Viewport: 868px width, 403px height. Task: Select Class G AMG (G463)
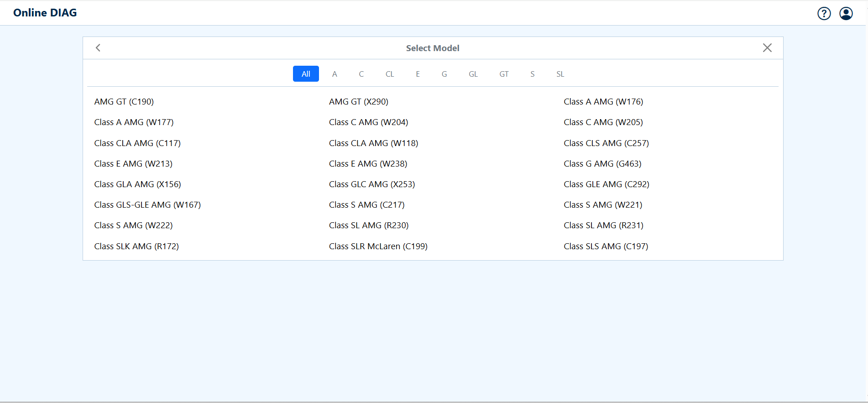[602, 164]
